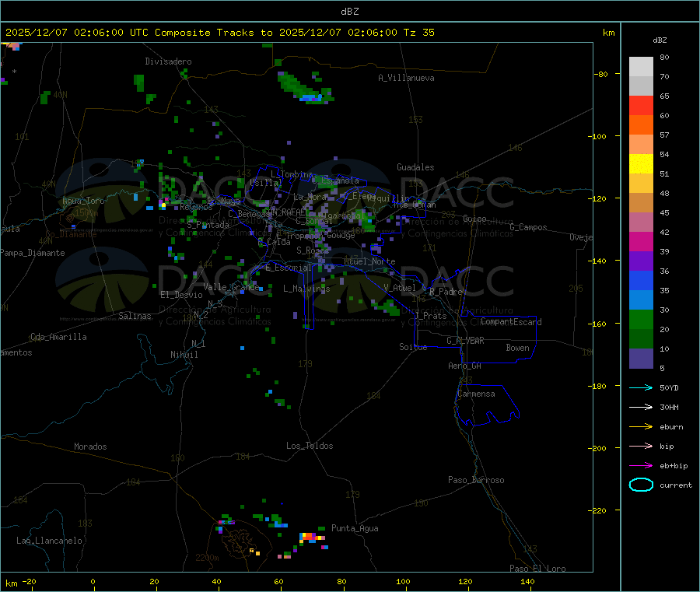Click the Aero_GA map label
Image resolution: width=700 pixels, height=592 pixels.
tap(465, 366)
